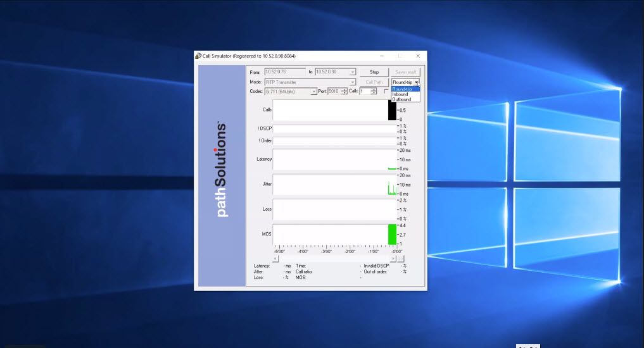Open the Codec G.711 dropdown
644x348 pixels.
[x=313, y=92]
